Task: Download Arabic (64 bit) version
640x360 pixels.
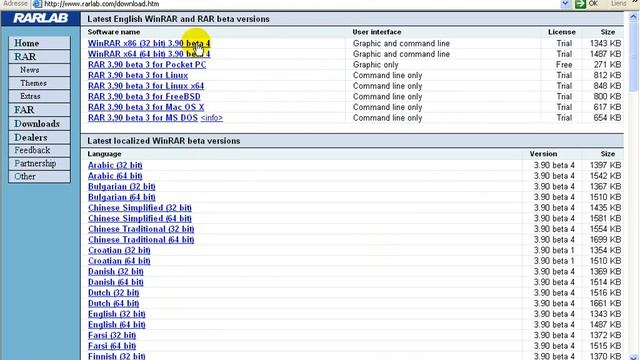Action: click(x=115, y=176)
